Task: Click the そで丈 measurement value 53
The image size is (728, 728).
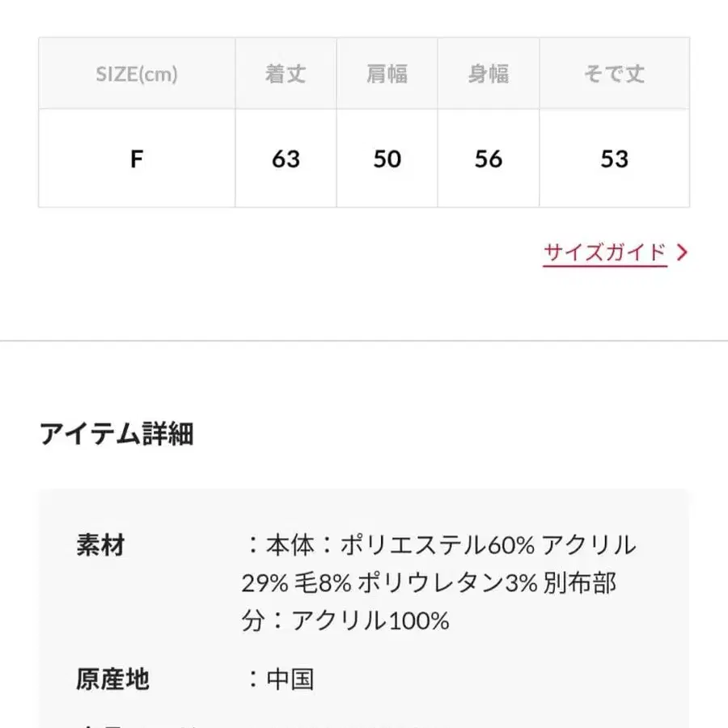Action: (616, 159)
